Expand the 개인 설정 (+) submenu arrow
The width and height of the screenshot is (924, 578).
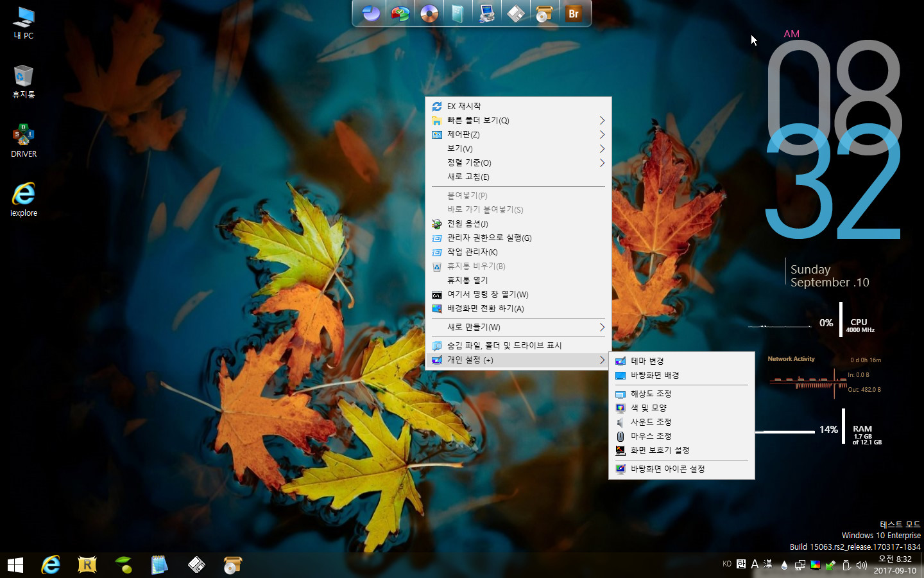[x=602, y=360]
